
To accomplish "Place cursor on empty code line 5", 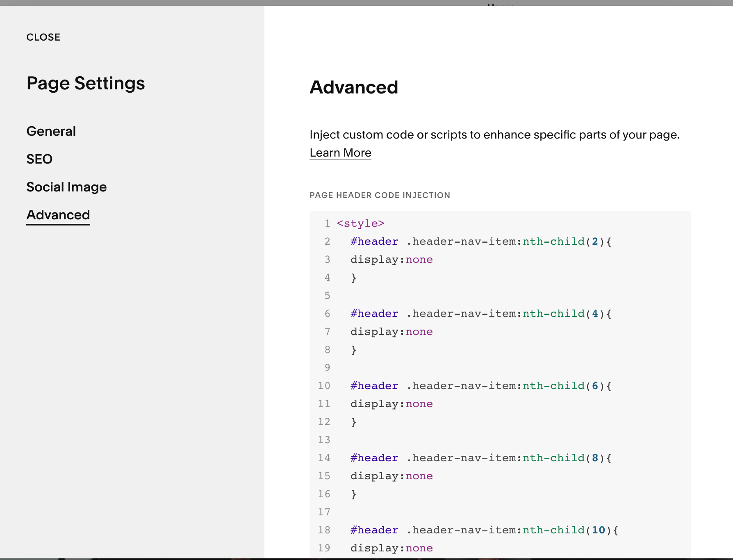I will [410, 296].
